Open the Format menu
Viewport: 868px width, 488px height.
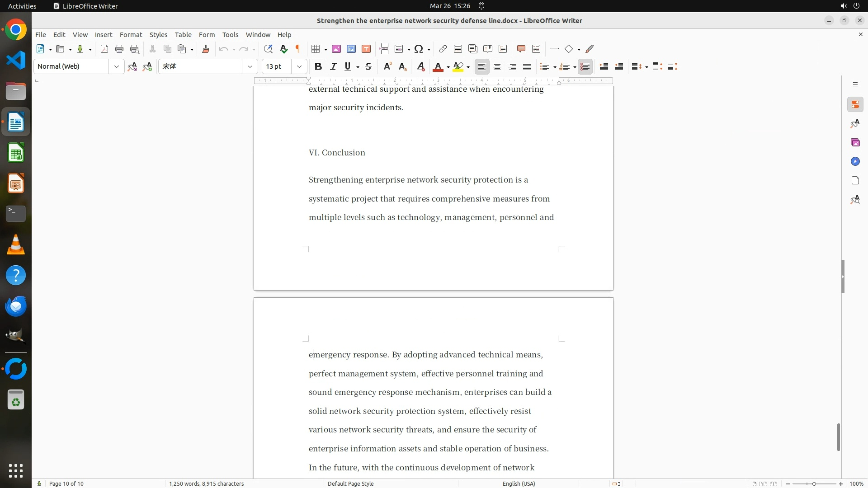point(131,35)
